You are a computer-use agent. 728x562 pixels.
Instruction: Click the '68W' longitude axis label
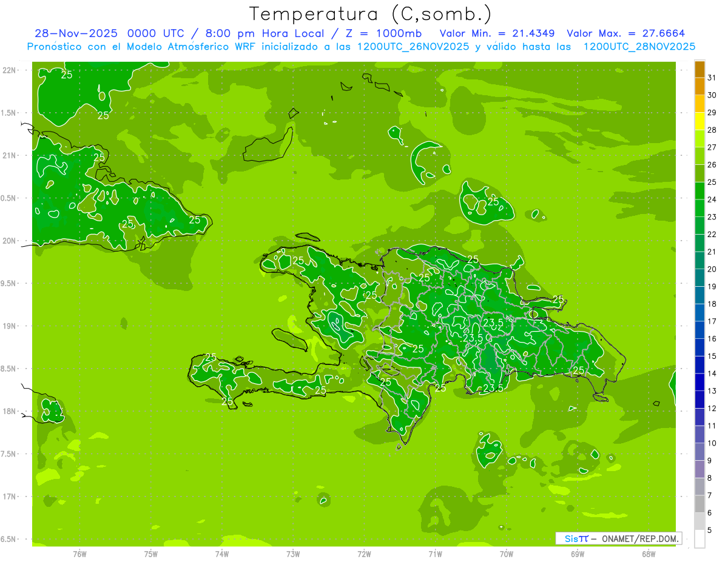click(649, 554)
